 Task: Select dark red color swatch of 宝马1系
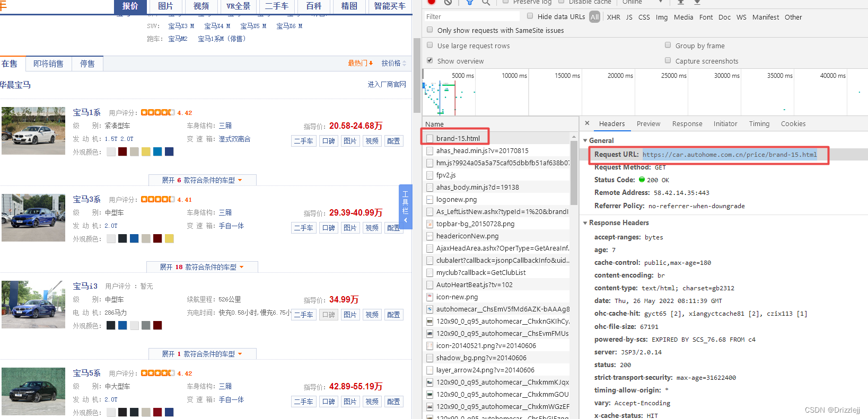coord(122,151)
